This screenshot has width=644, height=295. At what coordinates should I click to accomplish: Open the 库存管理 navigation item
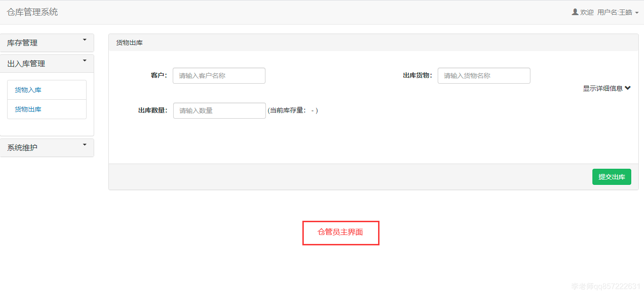point(22,43)
